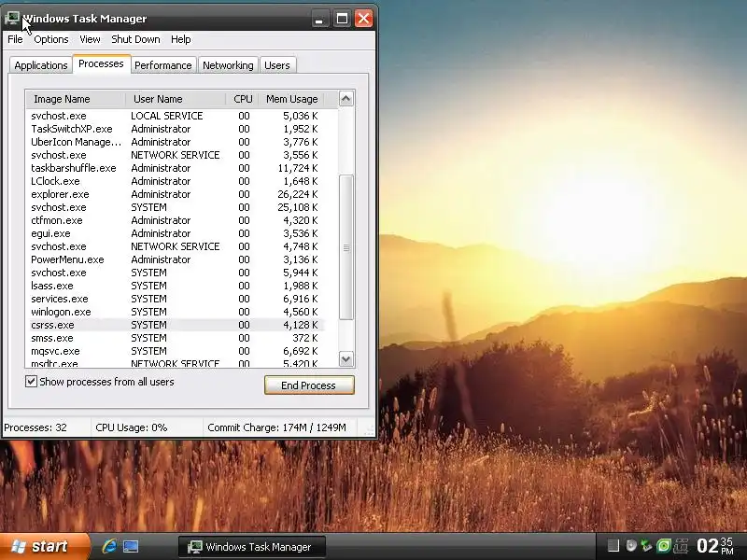
Task: Minimize the Task Manager window
Action: pos(319,19)
